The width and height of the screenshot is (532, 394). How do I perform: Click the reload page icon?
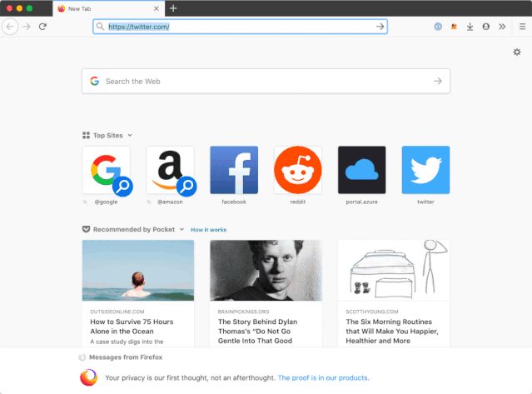pyautogui.click(x=42, y=27)
